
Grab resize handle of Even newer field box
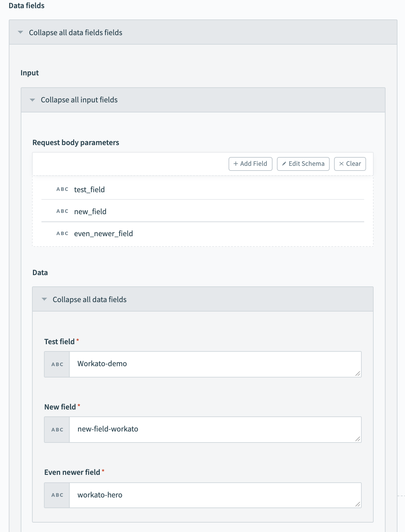358,504
